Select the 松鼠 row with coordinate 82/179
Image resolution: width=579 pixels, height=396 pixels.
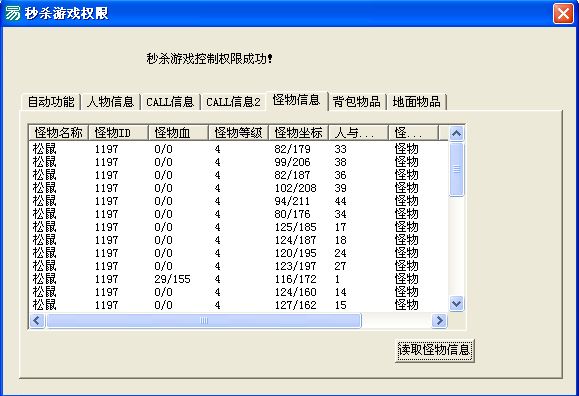(x=239, y=149)
